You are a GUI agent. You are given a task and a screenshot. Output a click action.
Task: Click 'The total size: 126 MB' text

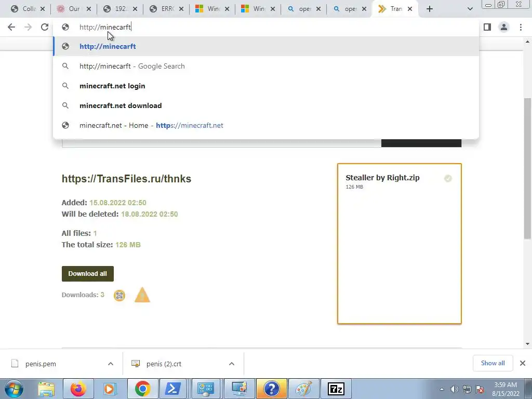pos(101,245)
